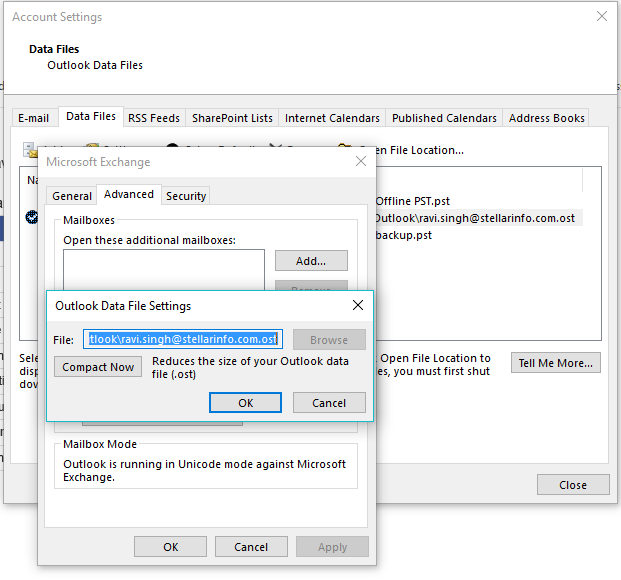Select the Advanced tab in Microsoft Exchange
The width and height of the screenshot is (621, 580).
tap(129, 195)
